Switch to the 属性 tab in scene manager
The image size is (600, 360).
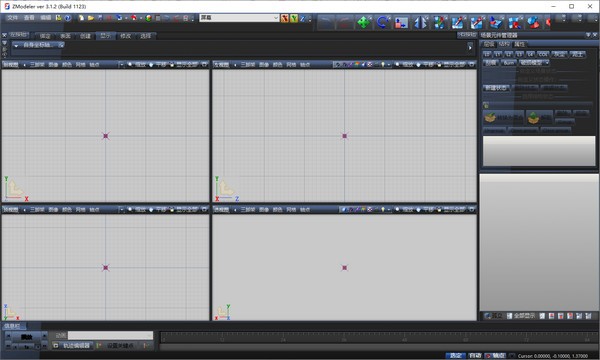519,44
